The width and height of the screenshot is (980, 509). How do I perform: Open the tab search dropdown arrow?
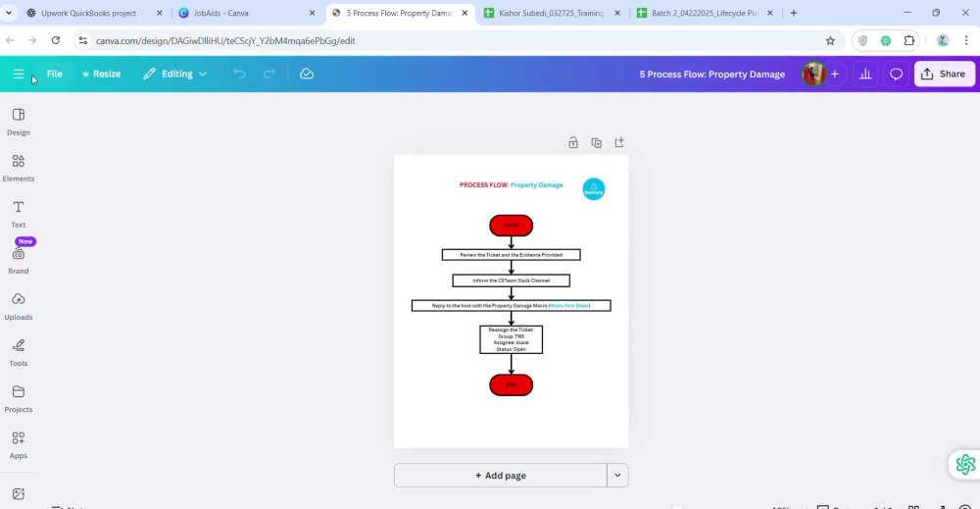(x=9, y=13)
